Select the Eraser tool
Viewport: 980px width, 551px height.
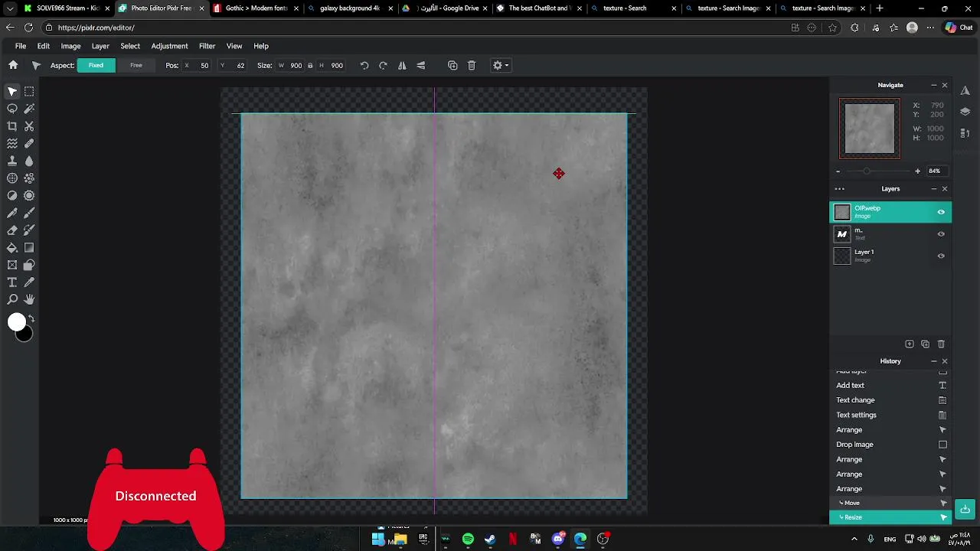coord(12,230)
